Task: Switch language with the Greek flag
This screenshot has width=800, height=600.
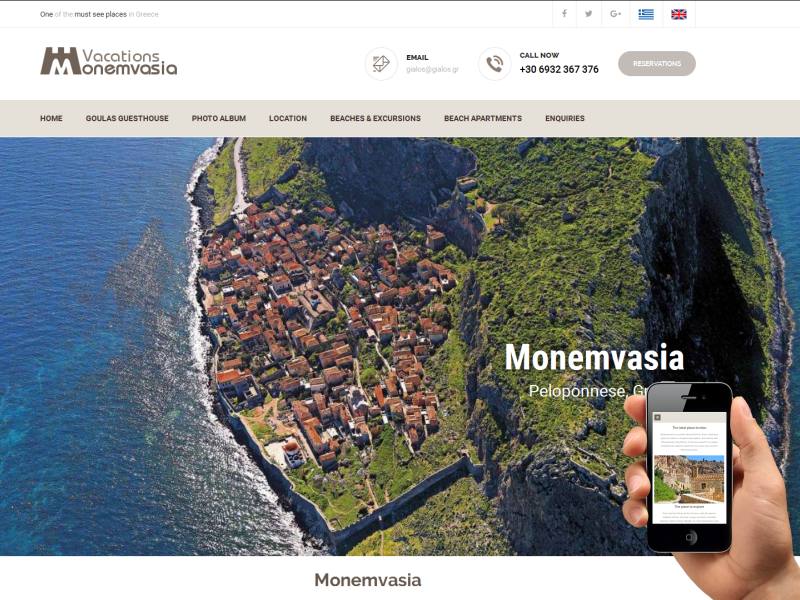Action: click(x=646, y=14)
